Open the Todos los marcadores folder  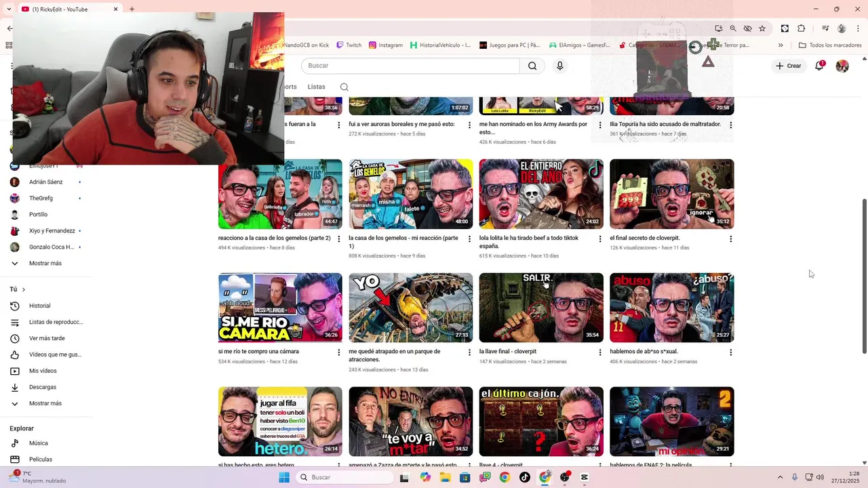(830, 45)
